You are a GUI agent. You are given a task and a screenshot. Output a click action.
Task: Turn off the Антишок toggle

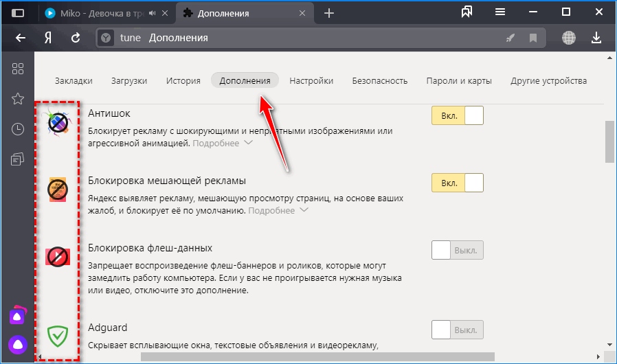(x=457, y=115)
